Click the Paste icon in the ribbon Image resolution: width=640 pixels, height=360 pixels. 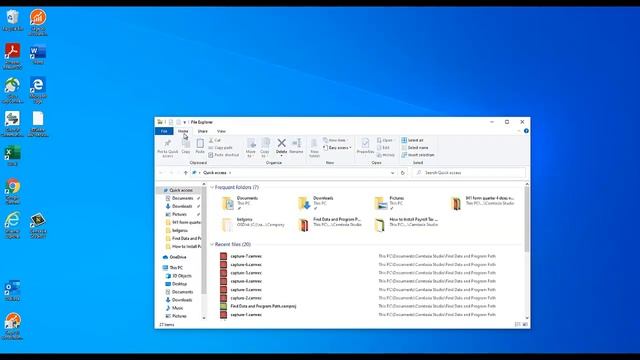200,146
